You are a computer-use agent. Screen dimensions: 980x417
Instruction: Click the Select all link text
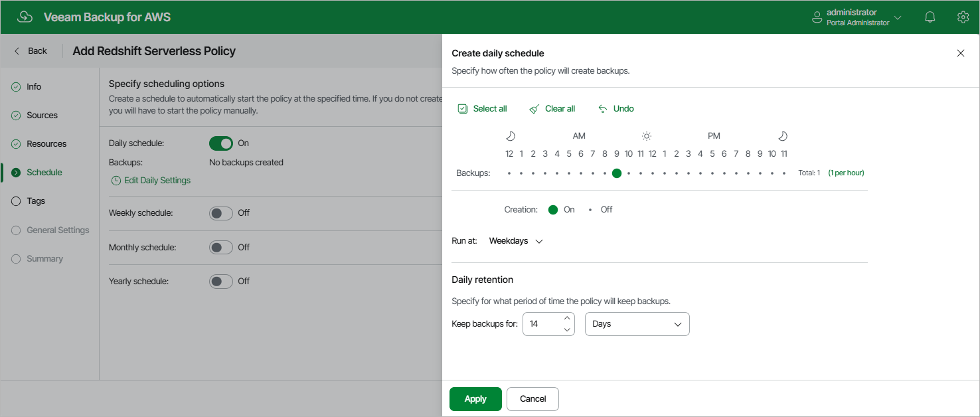click(x=490, y=109)
